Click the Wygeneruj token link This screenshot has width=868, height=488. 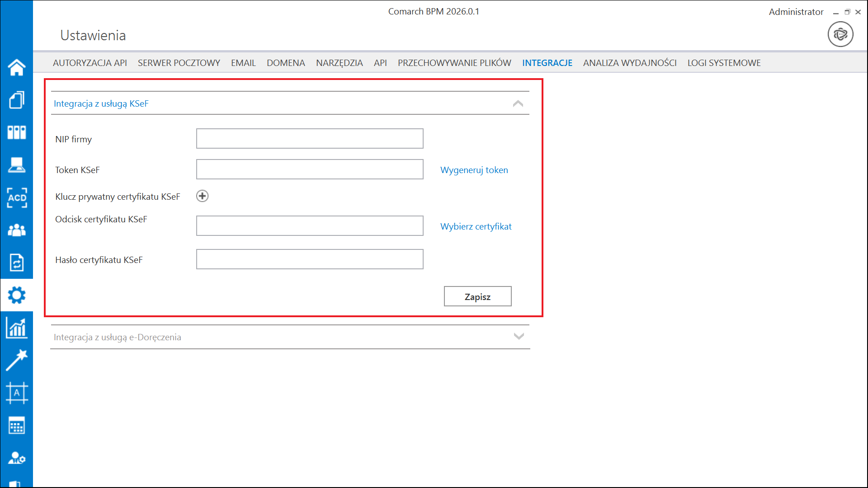click(474, 170)
